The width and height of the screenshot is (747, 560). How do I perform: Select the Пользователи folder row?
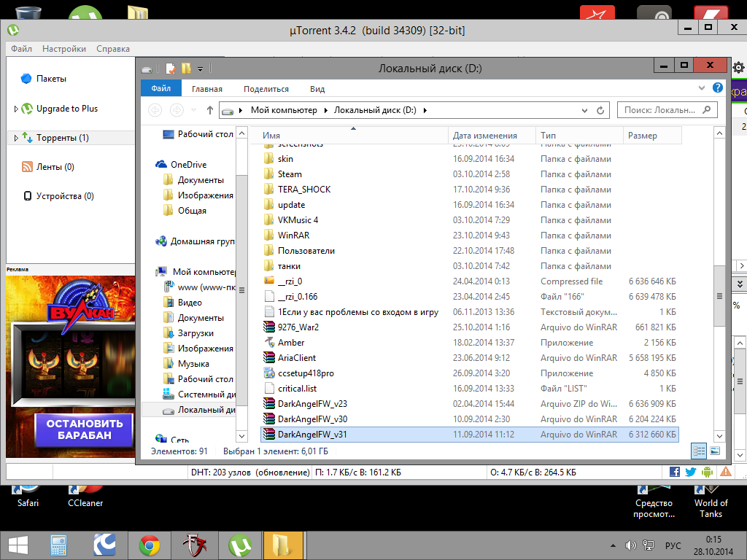470,251
